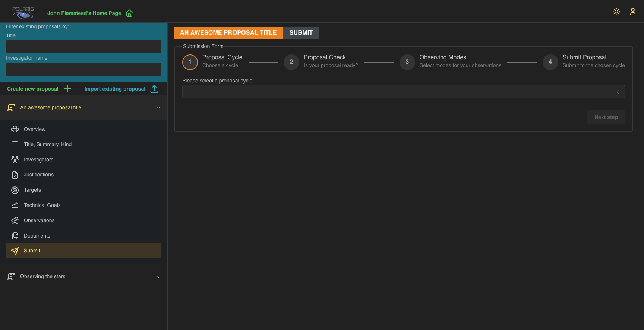Click the Investigator name filter field
The width and height of the screenshot is (644, 330).
click(x=83, y=69)
